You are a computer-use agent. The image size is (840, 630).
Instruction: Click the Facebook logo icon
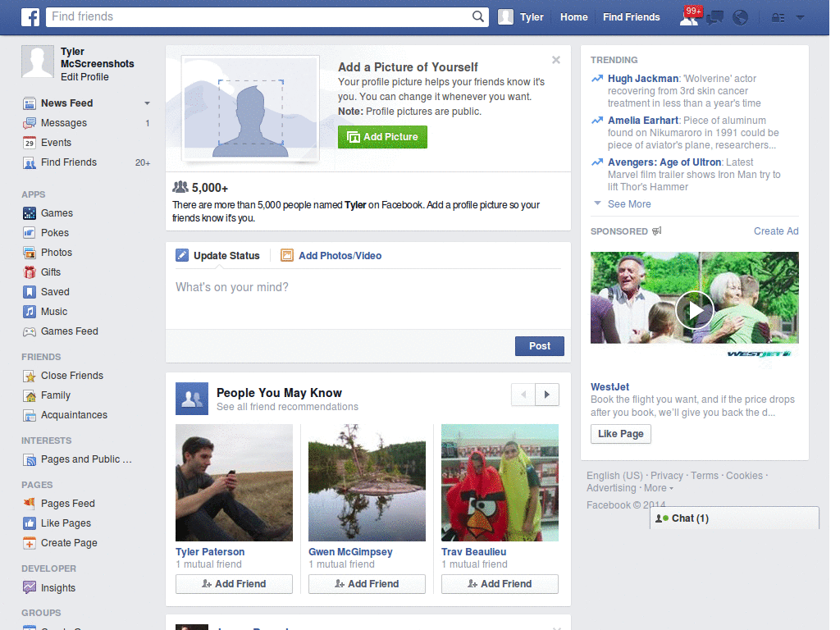[x=30, y=17]
